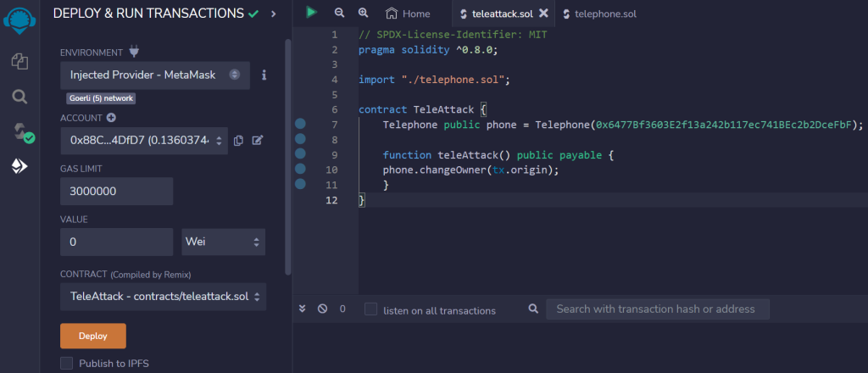868x373 pixels.
Task: Clear the terminal with the circle-slash icon
Action: coord(322,309)
